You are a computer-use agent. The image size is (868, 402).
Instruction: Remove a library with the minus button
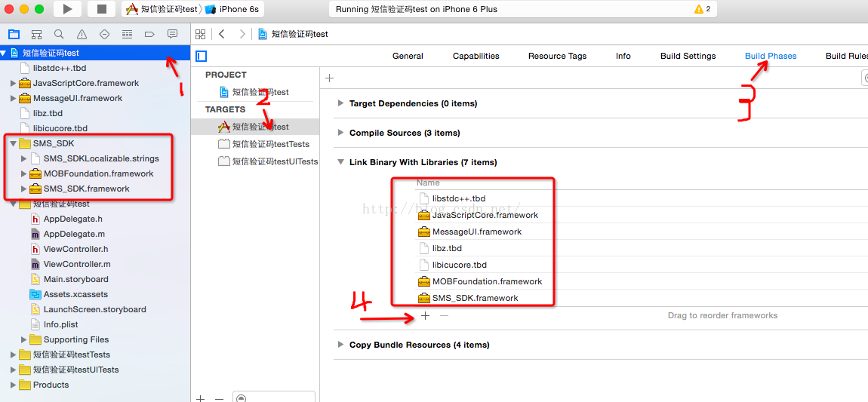tap(443, 315)
